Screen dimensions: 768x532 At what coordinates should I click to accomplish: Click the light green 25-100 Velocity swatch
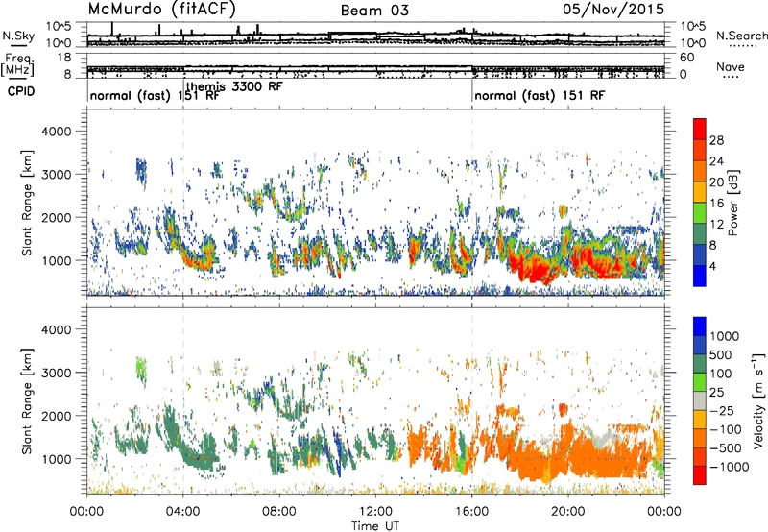pos(700,382)
